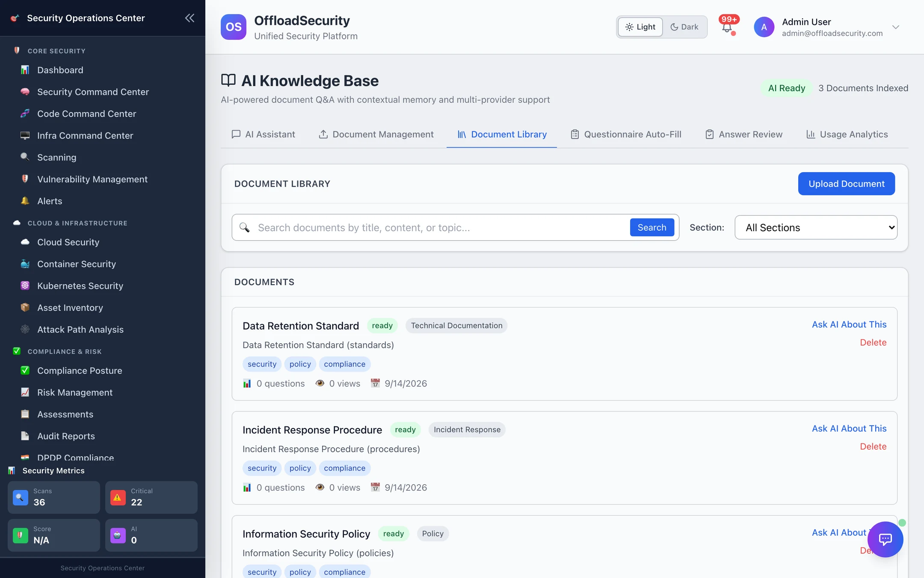Viewport: 924px width, 578px height.
Task: Click the Infra Command Center monitor icon
Action: [x=25, y=135]
